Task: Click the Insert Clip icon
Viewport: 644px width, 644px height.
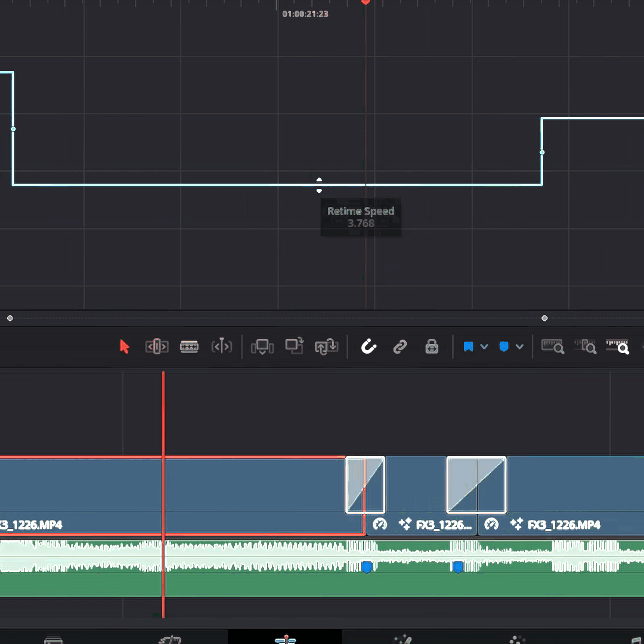Action: point(262,346)
